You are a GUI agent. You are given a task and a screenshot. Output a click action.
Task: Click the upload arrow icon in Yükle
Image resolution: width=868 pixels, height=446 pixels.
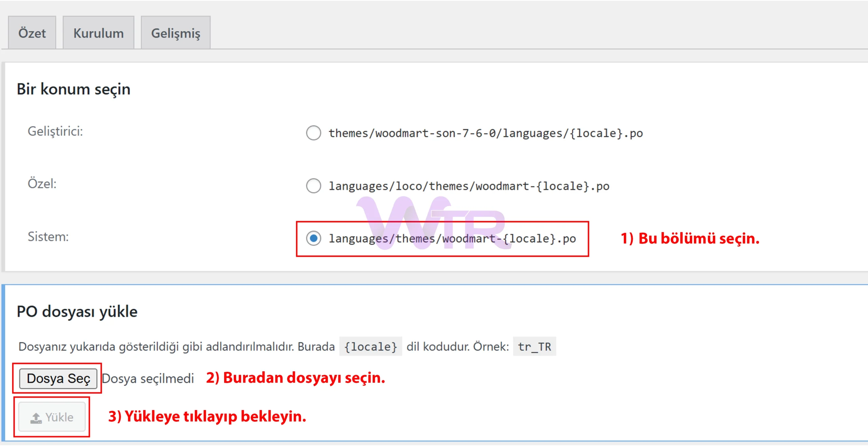click(x=36, y=418)
